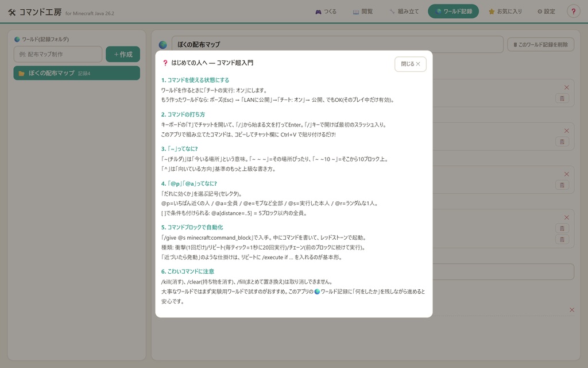
Task: Click the 記録4 count label
Action: (x=84, y=74)
